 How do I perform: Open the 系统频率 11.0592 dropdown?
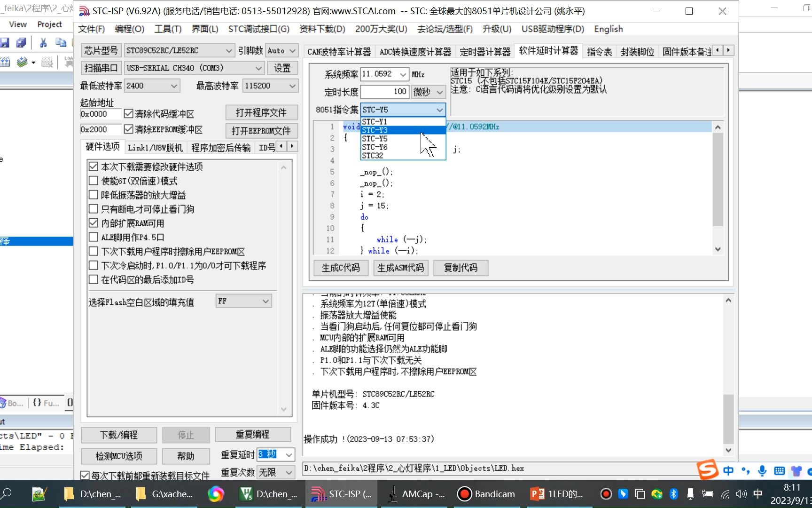384,74
